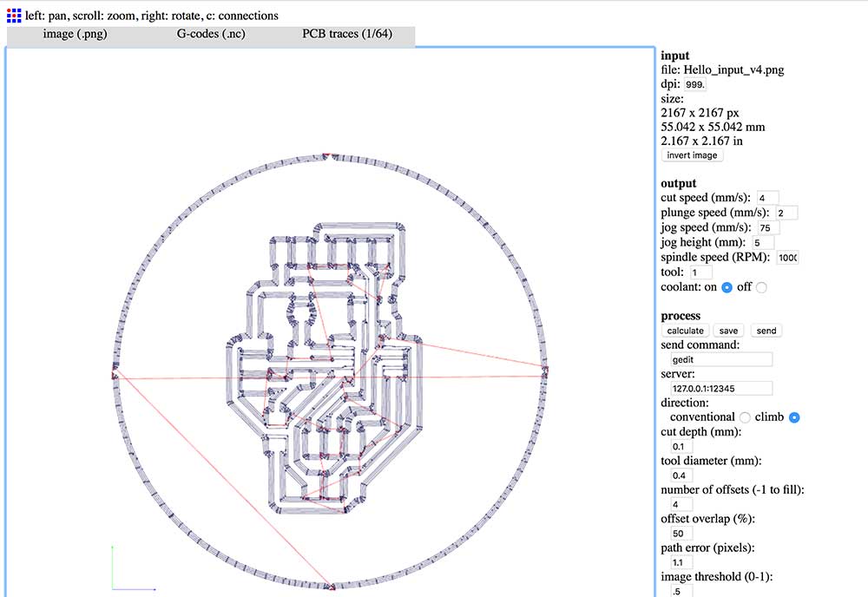Click the process section heading
The height and width of the screenshot is (597, 868).
click(x=681, y=316)
